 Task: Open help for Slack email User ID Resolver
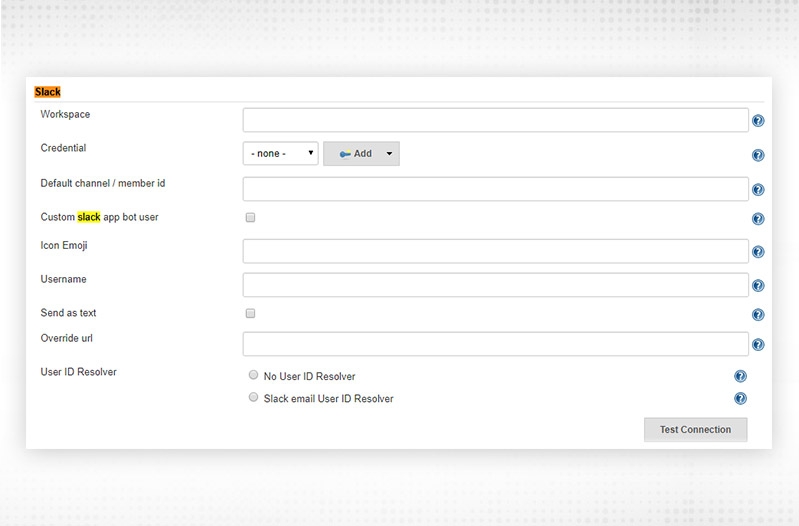pos(740,398)
